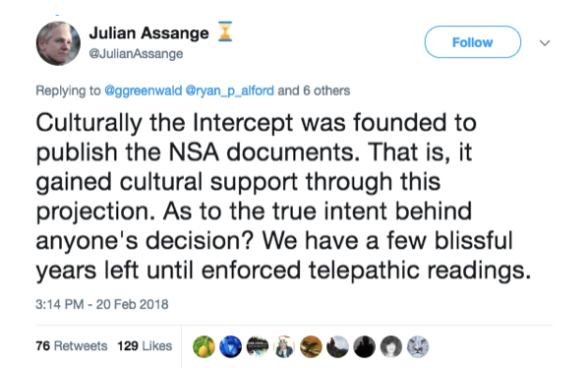Open the Uncle Sam avatar profile

[x=284, y=346]
